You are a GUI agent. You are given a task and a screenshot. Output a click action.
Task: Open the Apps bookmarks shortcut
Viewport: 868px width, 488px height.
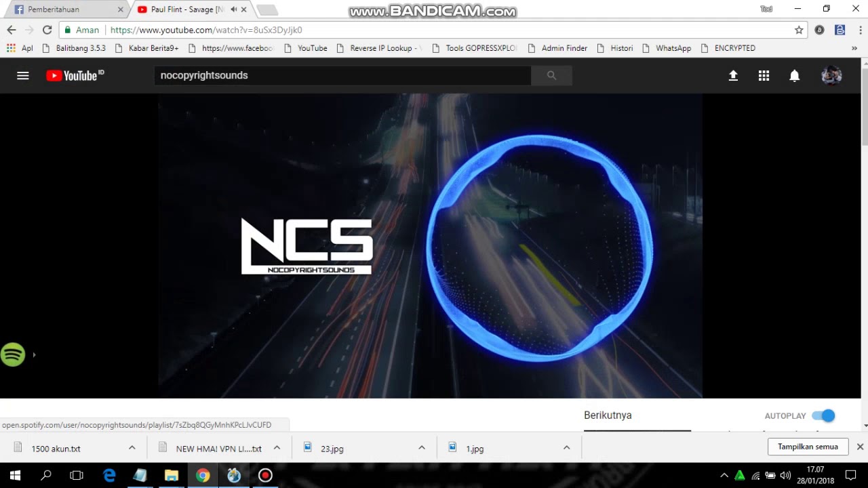20,48
